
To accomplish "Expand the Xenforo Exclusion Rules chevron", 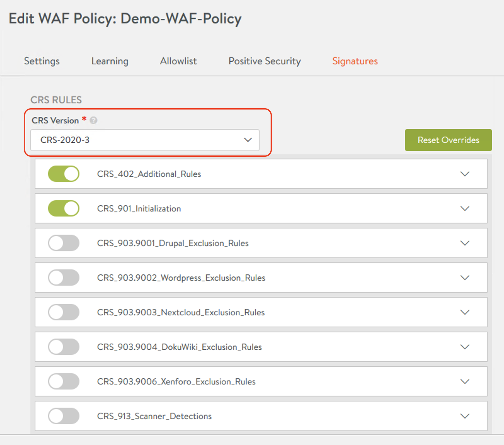I will tap(465, 381).
